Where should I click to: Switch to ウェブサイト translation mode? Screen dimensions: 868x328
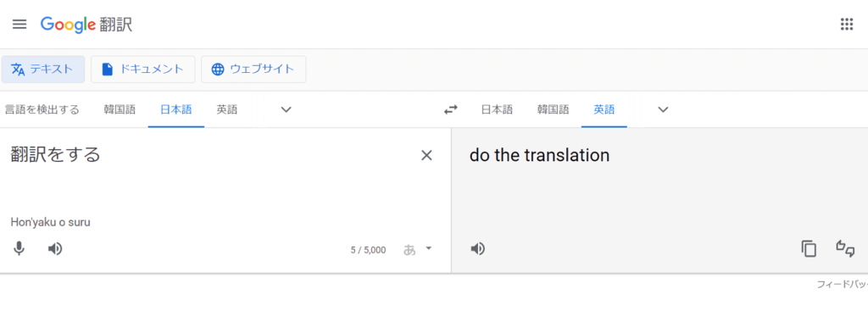[253, 69]
